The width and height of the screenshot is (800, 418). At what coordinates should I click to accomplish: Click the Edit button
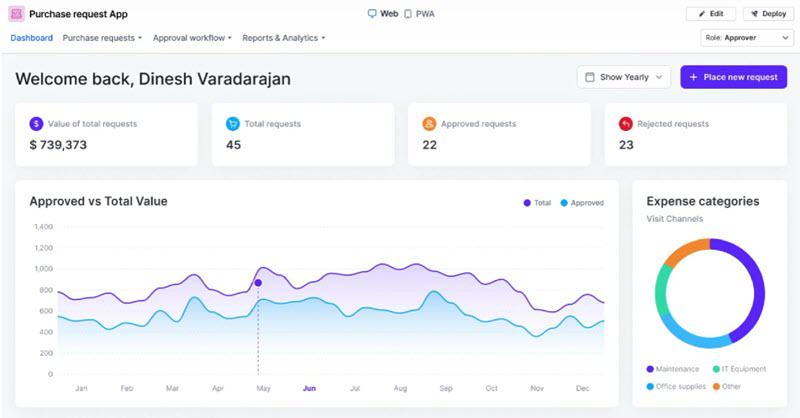click(x=711, y=14)
